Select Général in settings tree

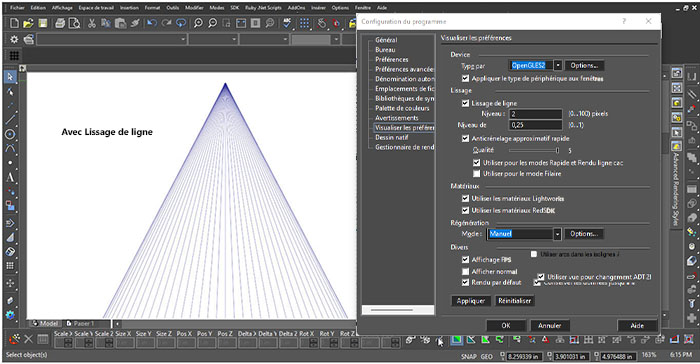tap(386, 40)
